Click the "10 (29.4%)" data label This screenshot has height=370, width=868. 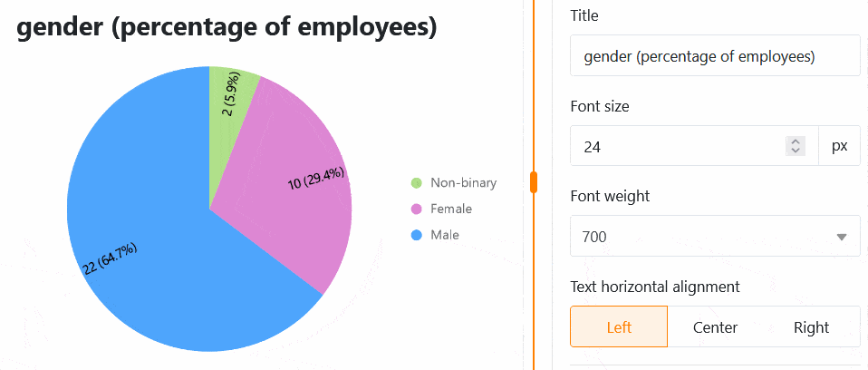pyautogui.click(x=316, y=179)
